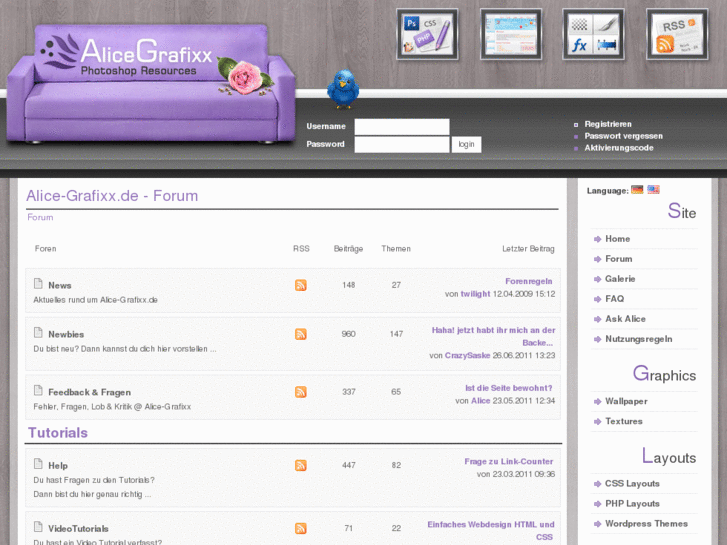Viewport: 727px width, 545px height.
Task: Open the RSS feed for News forum
Action: click(x=300, y=286)
